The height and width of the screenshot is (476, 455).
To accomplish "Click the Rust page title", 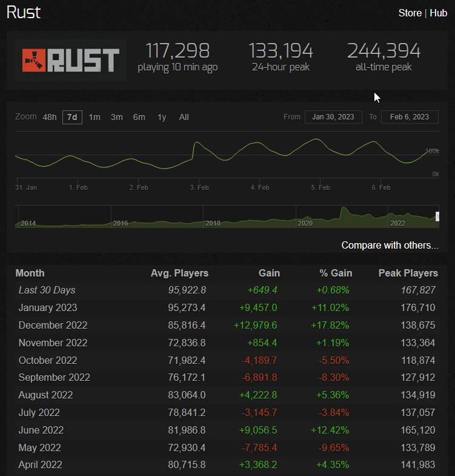I will point(24,13).
